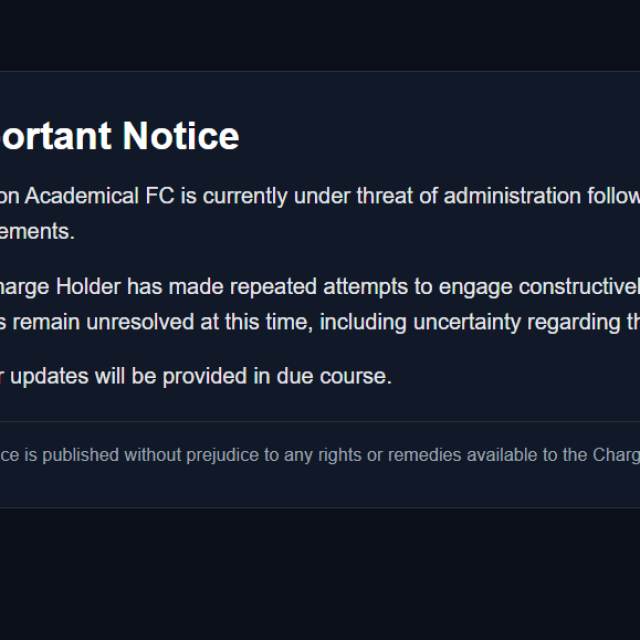Click the divider line above the disclaimer
640x640 pixels.
320,421
